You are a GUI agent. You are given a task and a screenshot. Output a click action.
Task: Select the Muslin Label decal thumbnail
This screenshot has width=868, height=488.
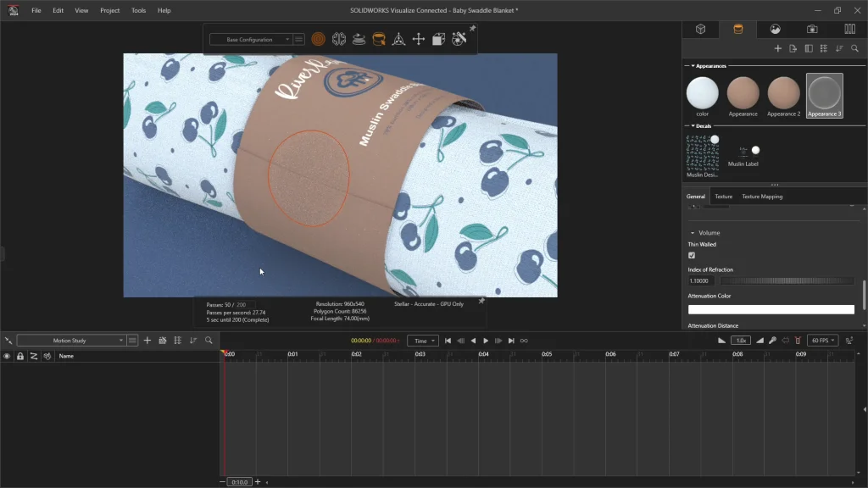coord(743,152)
